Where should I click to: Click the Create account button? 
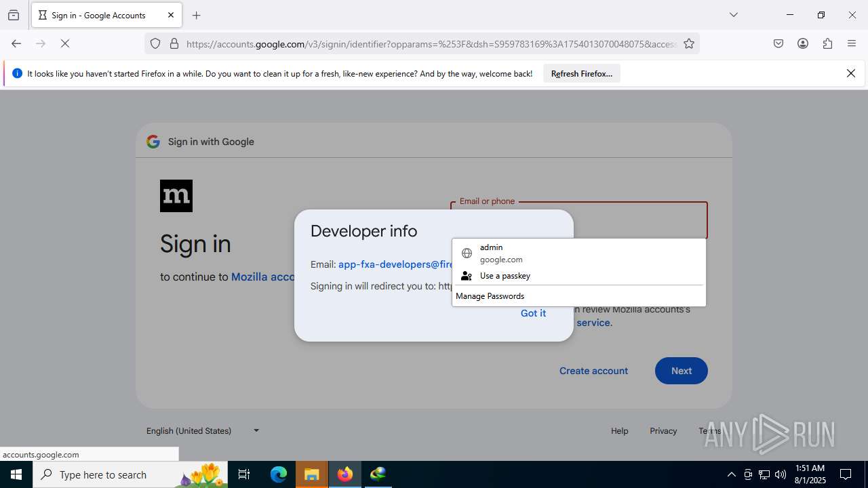pyautogui.click(x=593, y=371)
